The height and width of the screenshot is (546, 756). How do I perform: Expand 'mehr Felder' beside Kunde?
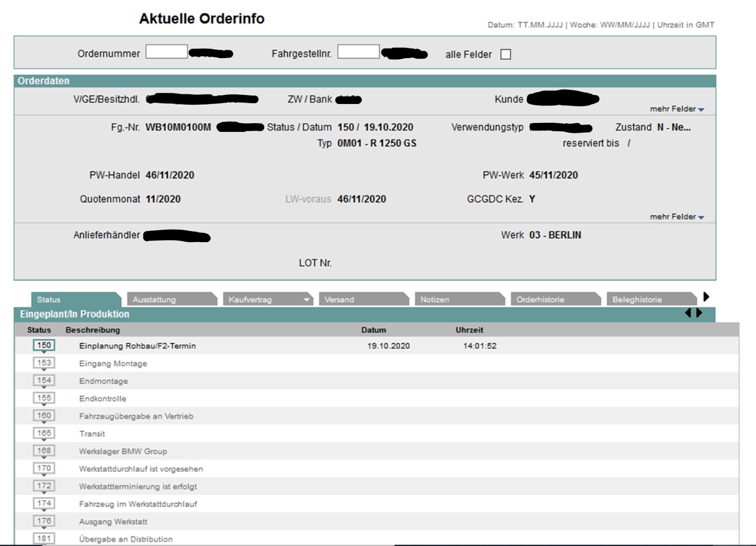click(677, 109)
